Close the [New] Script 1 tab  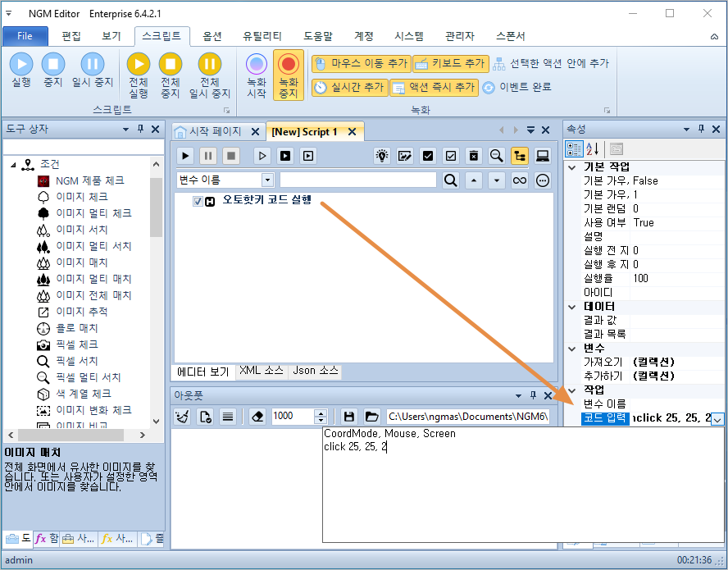tap(353, 132)
